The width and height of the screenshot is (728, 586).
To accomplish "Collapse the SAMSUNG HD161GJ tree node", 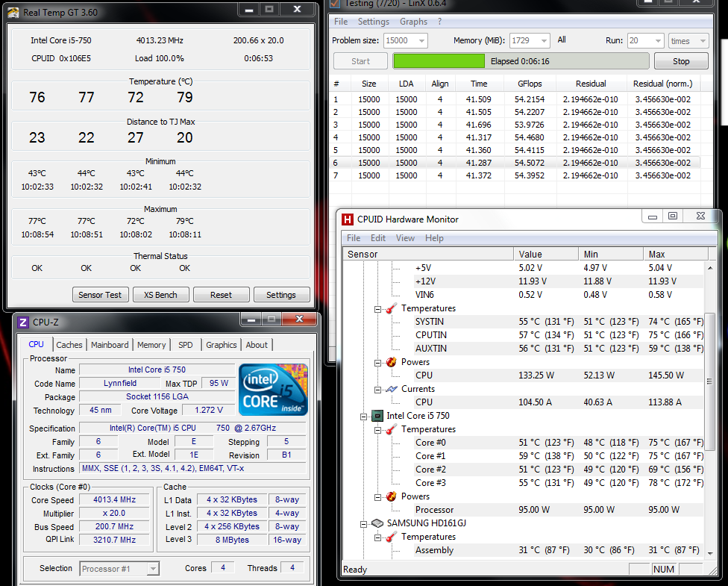I will (x=363, y=523).
